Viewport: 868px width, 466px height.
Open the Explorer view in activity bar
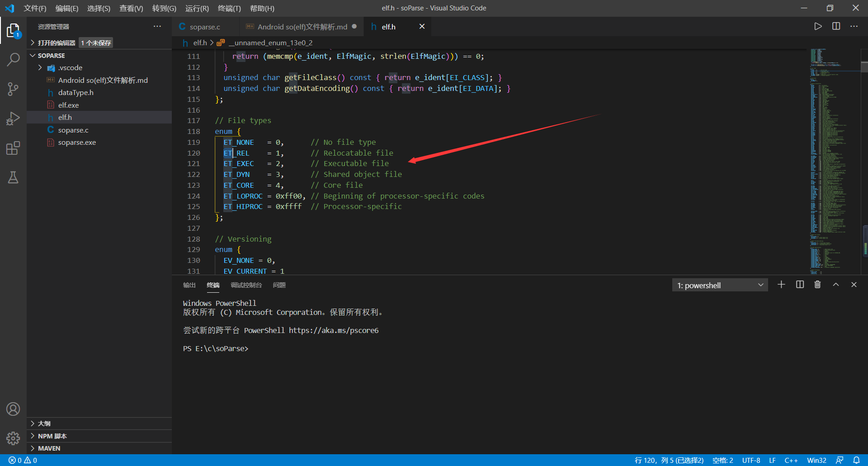click(13, 31)
